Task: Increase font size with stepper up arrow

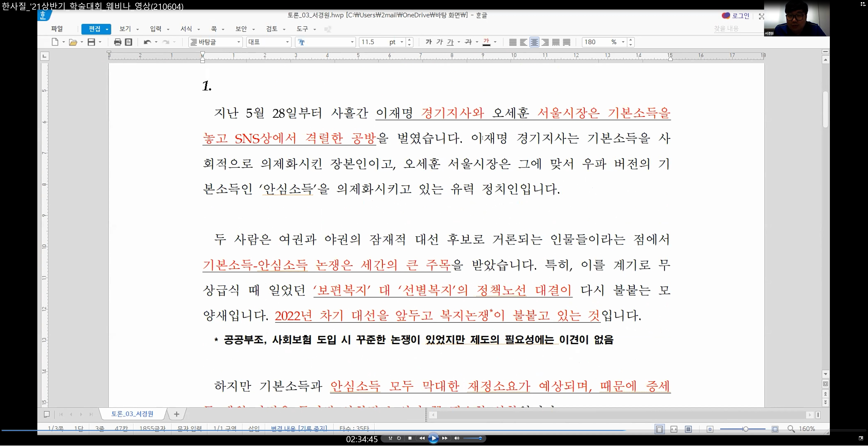Action: 409,40
